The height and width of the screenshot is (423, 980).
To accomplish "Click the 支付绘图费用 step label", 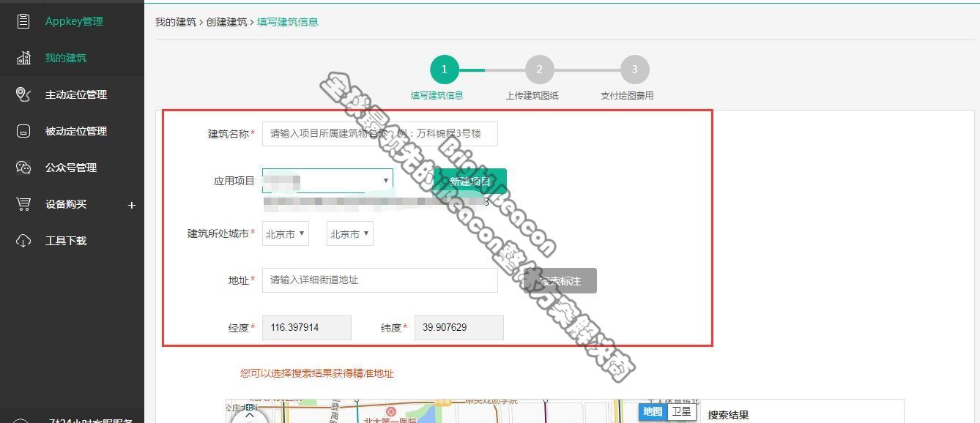I will click(x=627, y=95).
